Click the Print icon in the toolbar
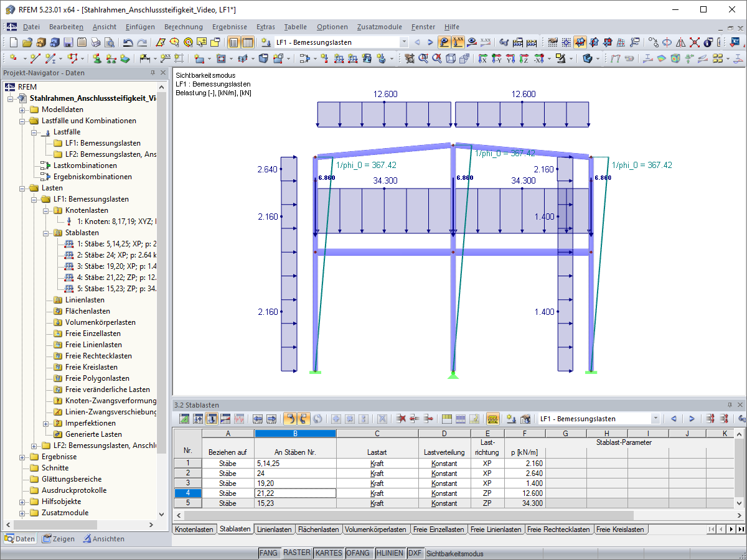The image size is (747, 560). click(x=95, y=43)
